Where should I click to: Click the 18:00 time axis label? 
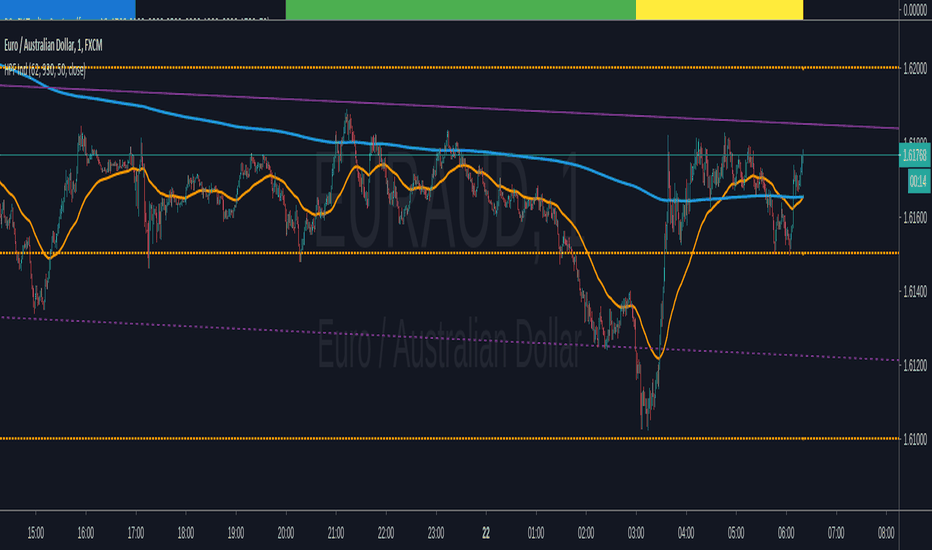point(185,533)
